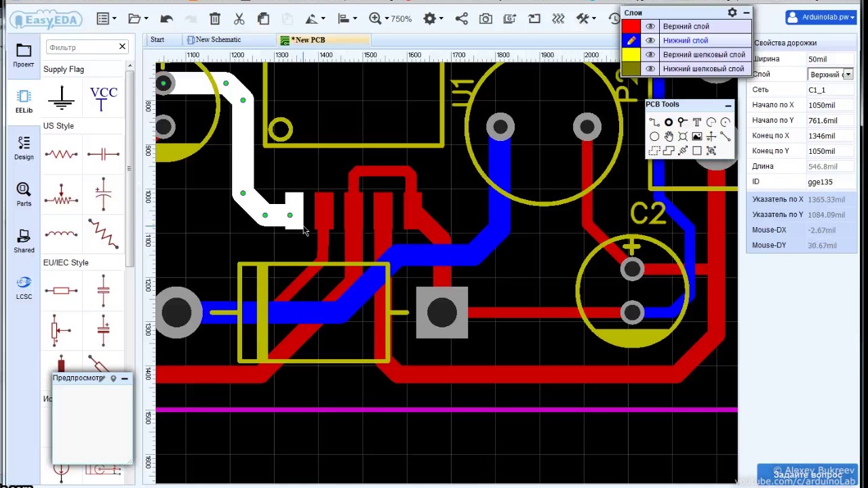Collapse the Слои layers panel
This screenshot has height=488, width=868.
pos(746,12)
